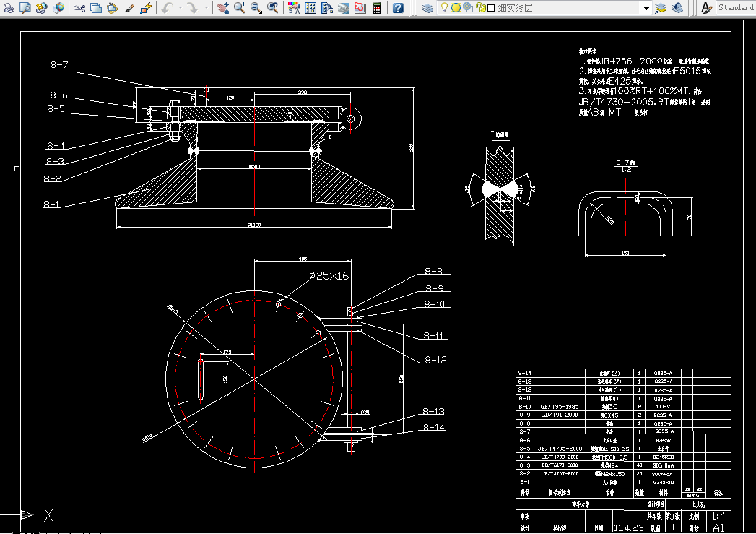
Task: Expand the layer list dropdown arrow
Action: [646, 8]
